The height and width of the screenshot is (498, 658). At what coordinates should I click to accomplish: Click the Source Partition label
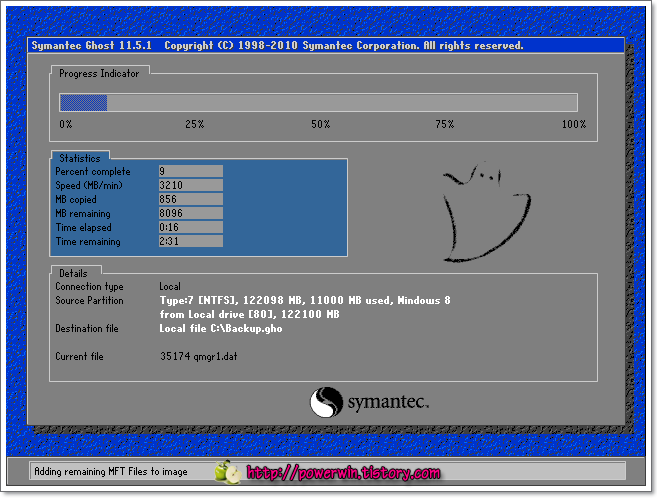(89, 300)
